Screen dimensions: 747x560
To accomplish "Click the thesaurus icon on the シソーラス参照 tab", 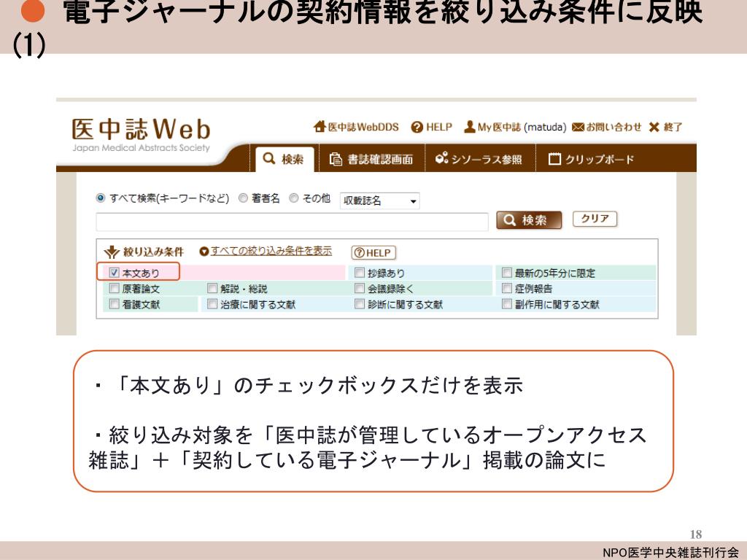I will click(441, 157).
